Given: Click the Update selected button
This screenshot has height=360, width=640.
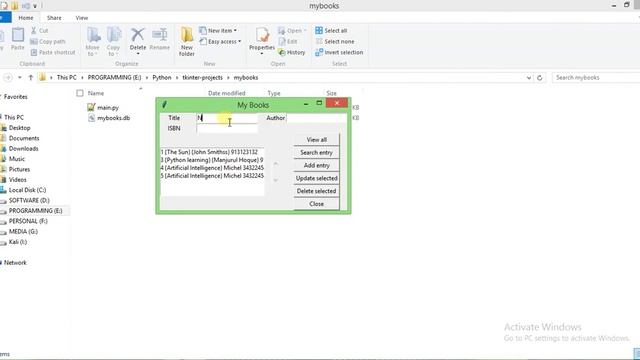Looking at the screenshot, I should pyautogui.click(x=316, y=178).
